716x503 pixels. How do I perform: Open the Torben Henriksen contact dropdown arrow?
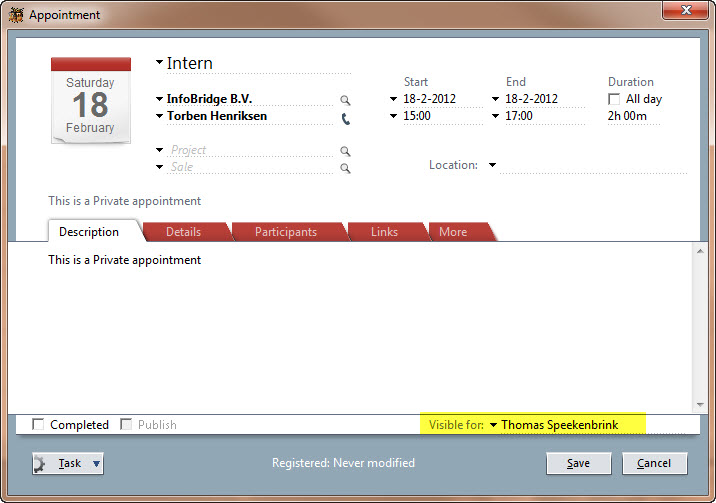[x=159, y=116]
